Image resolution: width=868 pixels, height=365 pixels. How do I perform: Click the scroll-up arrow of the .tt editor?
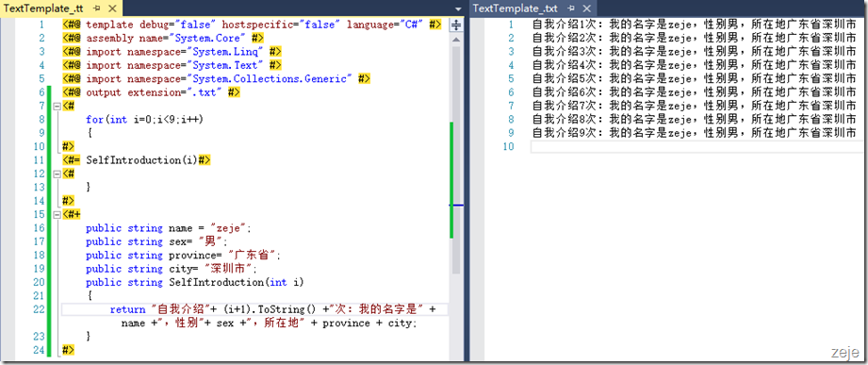[456, 40]
